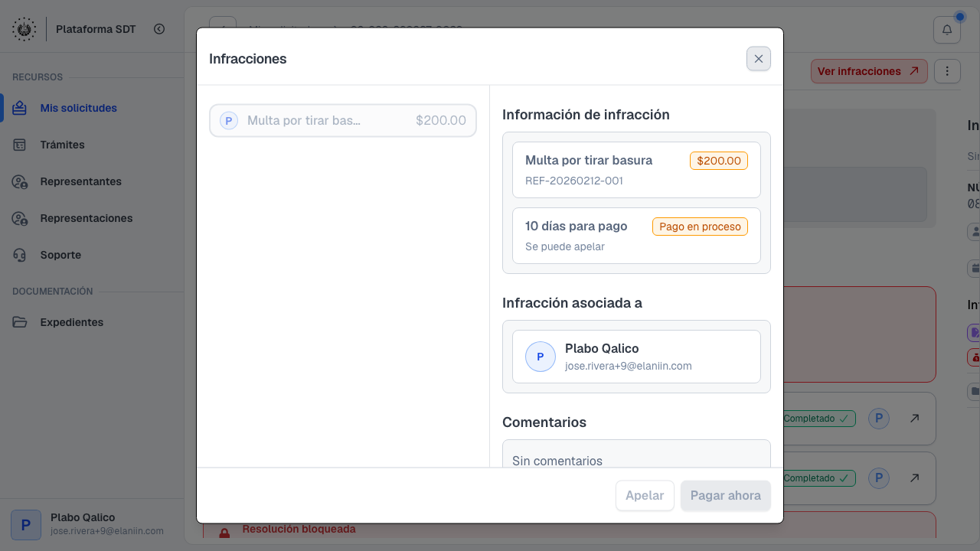Click the Expedientes folder icon
This screenshot has width=980, height=551.
pyautogui.click(x=20, y=322)
